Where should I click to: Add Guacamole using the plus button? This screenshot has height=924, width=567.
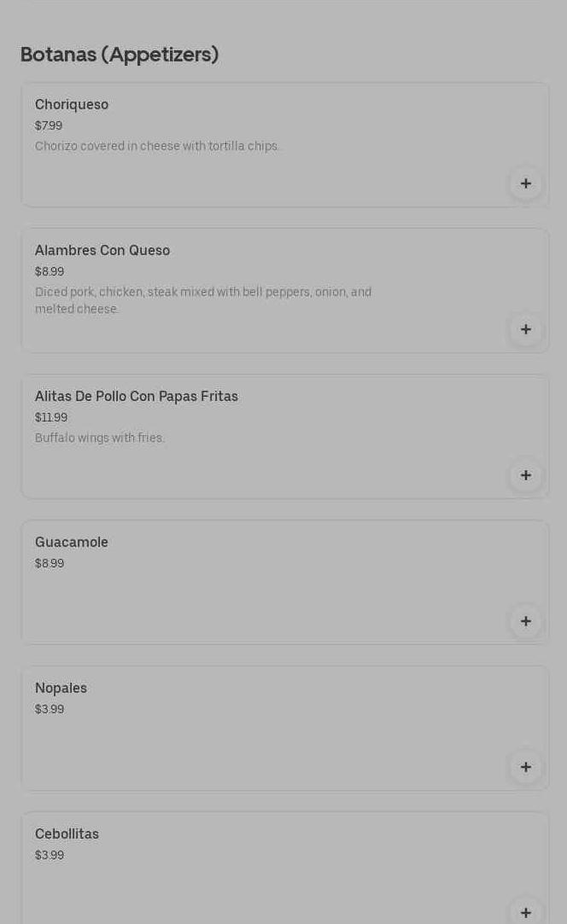point(525,621)
